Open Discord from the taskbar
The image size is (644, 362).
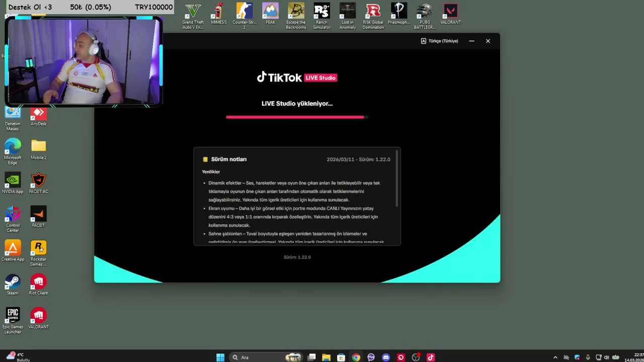tap(386, 357)
